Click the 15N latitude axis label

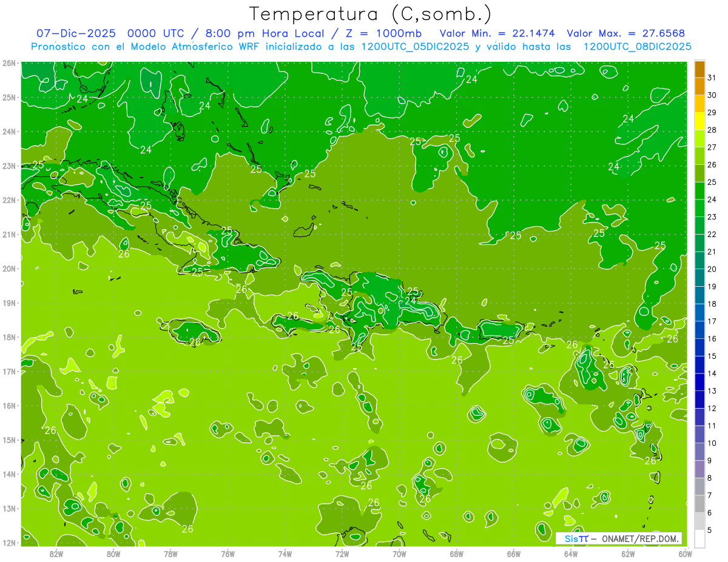coord(9,440)
